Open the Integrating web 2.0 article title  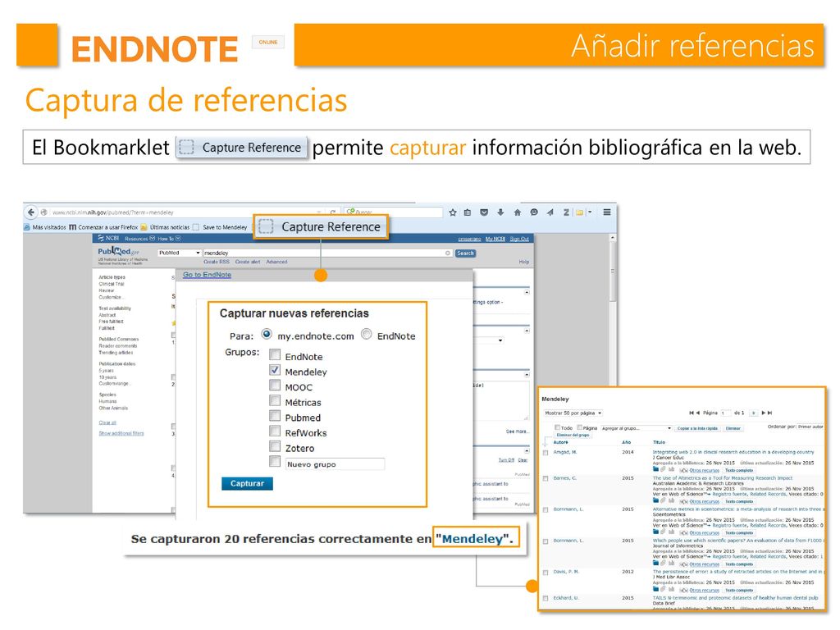click(733, 452)
